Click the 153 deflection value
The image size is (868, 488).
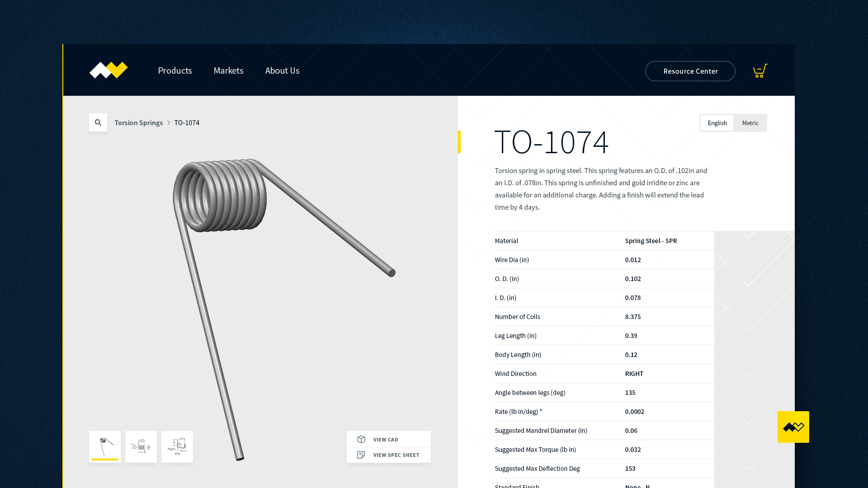(x=630, y=469)
